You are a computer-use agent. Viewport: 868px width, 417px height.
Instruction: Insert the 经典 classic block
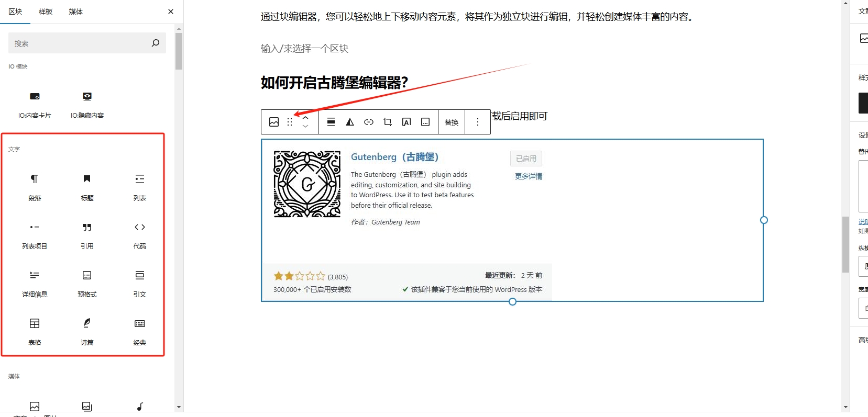pyautogui.click(x=139, y=332)
